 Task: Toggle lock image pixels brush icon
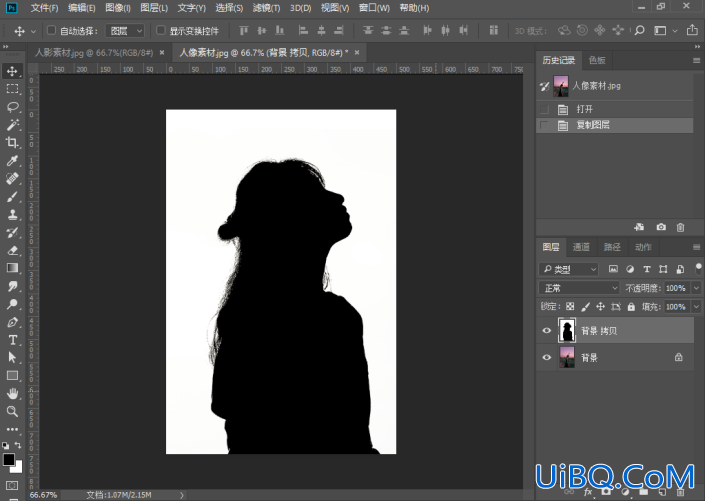(x=585, y=307)
